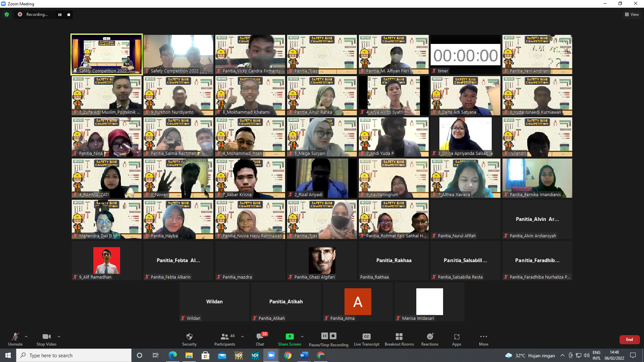Select Panitia_Alma's tile with letter A

pyautogui.click(x=358, y=302)
